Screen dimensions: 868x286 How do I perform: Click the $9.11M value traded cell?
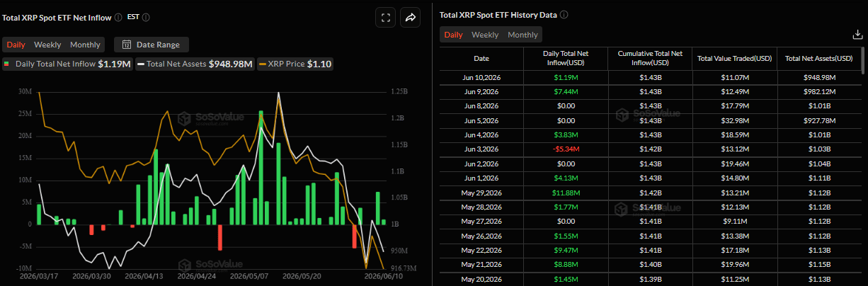(734, 221)
